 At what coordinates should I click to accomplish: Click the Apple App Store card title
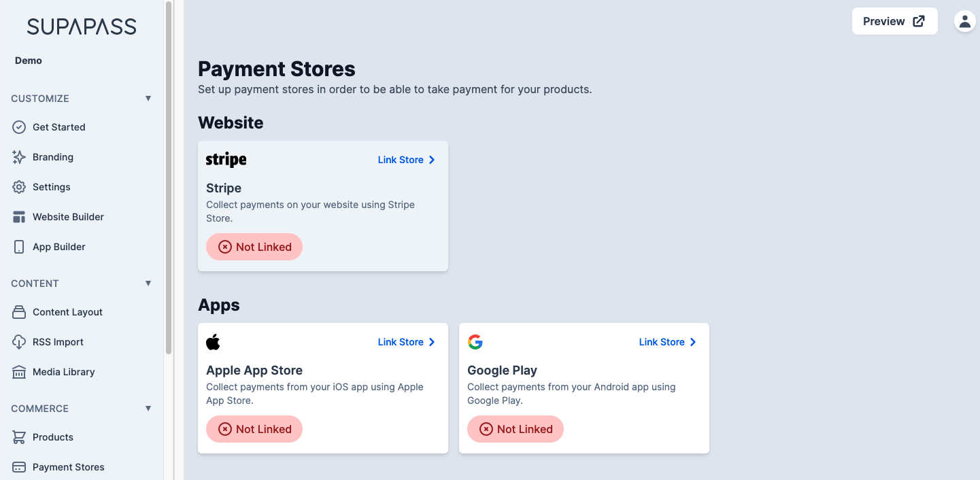pyautogui.click(x=254, y=371)
